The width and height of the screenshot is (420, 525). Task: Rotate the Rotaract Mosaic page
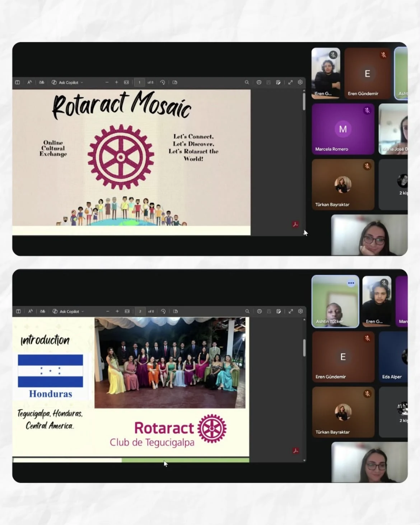[x=163, y=82]
